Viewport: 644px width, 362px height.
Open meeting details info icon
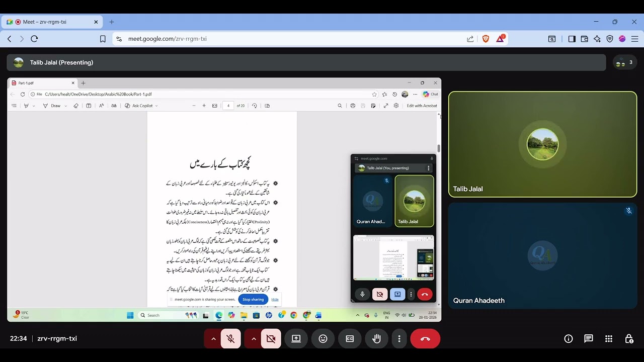coord(569,339)
